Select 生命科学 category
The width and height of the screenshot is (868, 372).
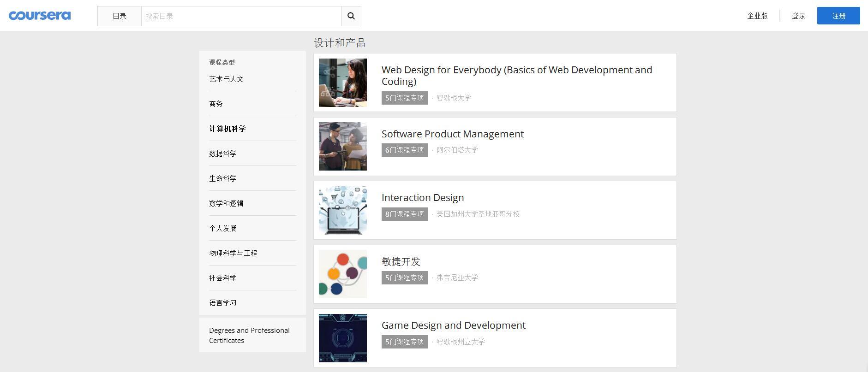tap(223, 178)
